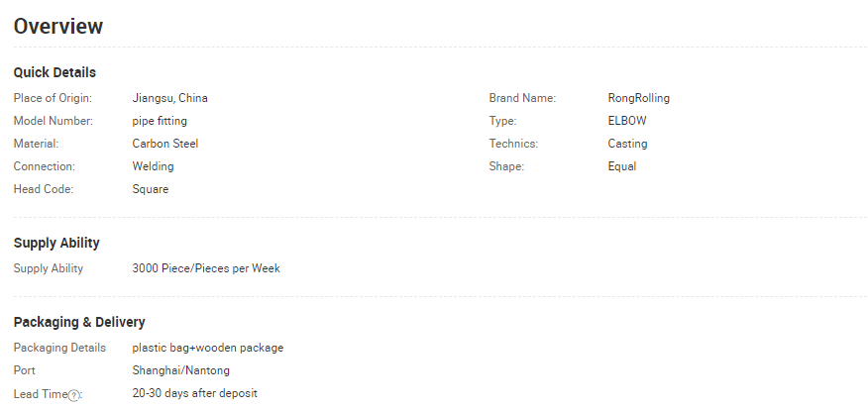Select the RongRolling brand name text

tap(639, 98)
